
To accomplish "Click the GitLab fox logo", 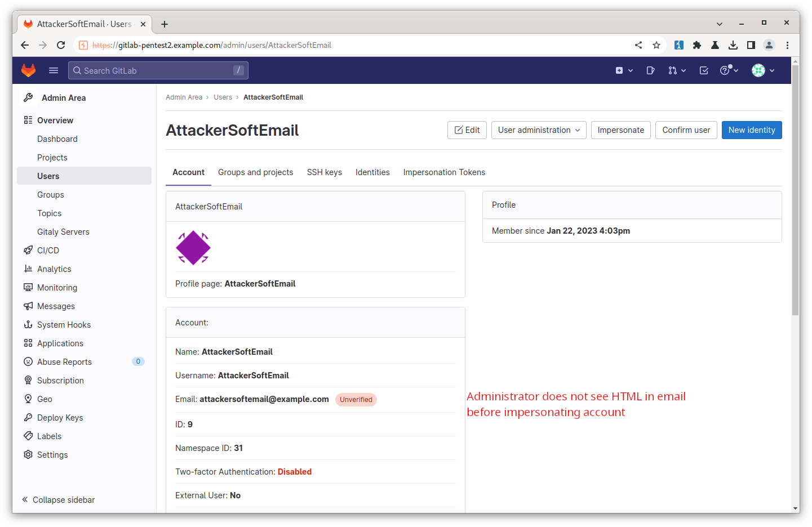I will (x=28, y=70).
